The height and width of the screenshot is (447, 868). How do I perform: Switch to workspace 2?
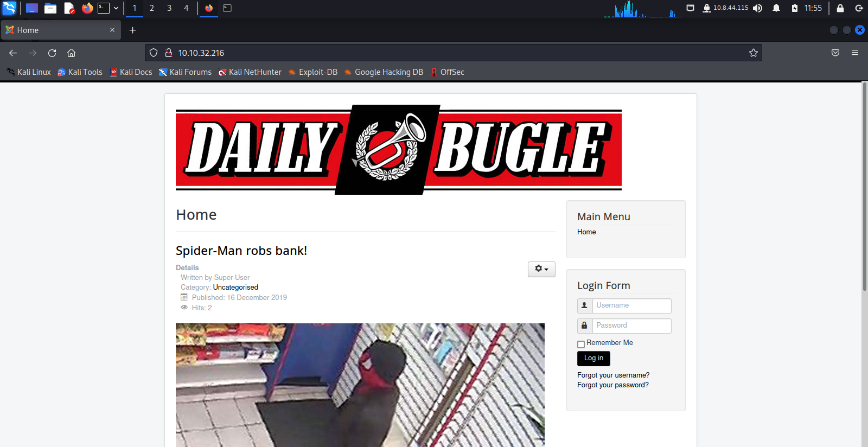point(152,8)
